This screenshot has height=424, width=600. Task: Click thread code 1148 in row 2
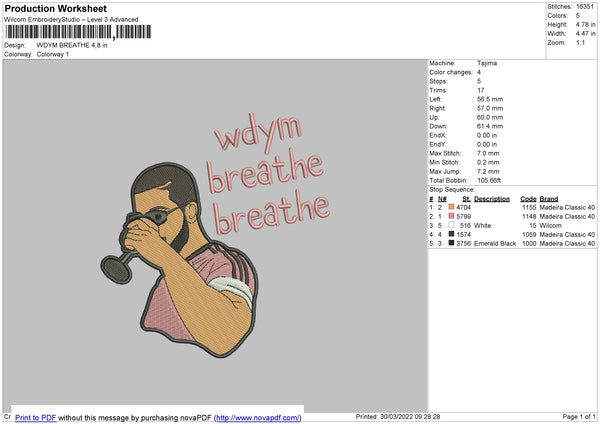[x=529, y=217]
